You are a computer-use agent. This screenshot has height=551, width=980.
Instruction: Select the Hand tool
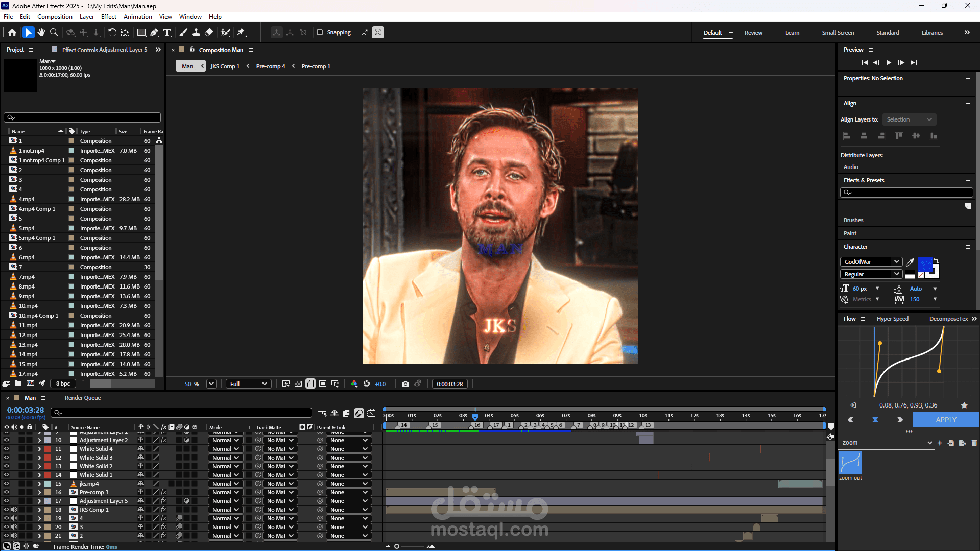coord(41,32)
